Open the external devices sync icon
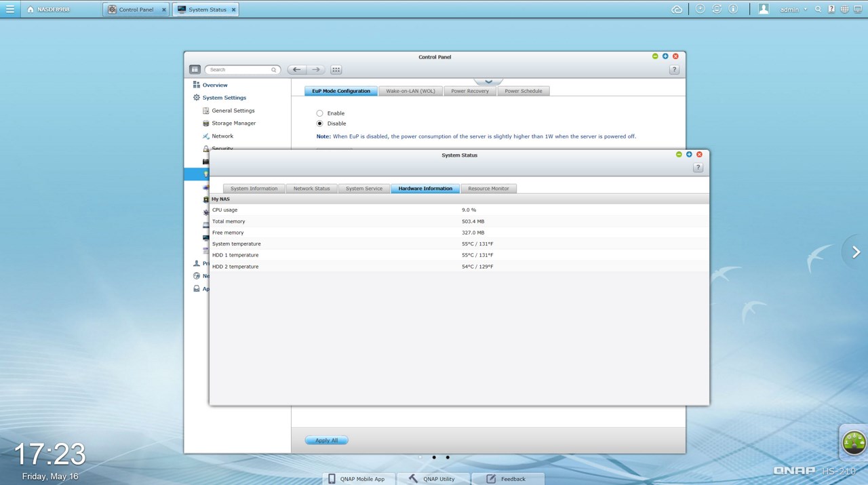 coord(717,9)
